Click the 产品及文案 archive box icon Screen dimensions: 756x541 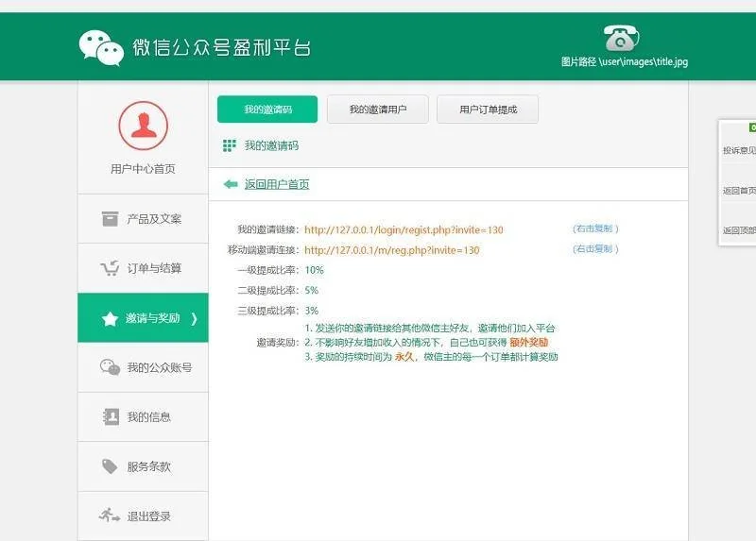[x=110, y=219]
